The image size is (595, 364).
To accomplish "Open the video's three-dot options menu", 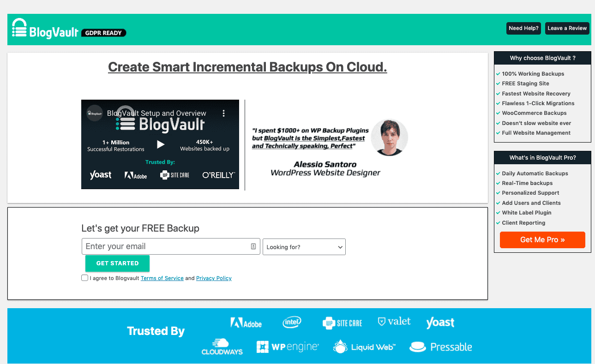I will [223, 113].
